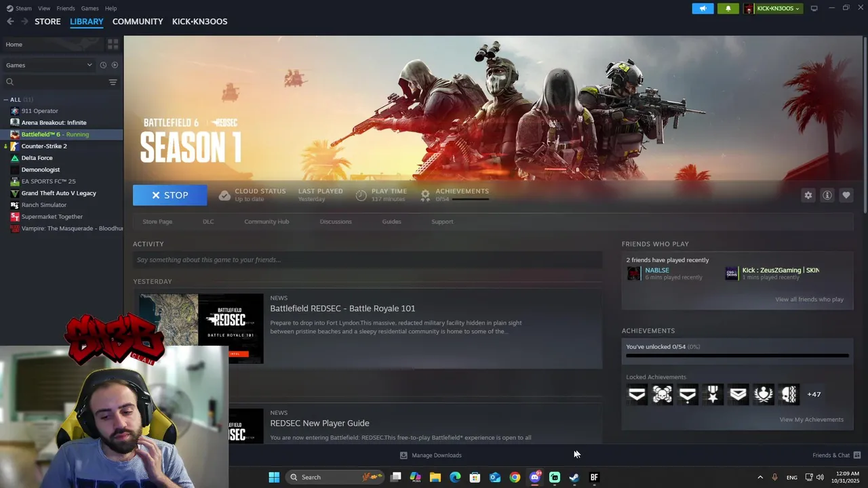
Task: Stop the running Battlefield 6 game
Action: [x=170, y=195]
